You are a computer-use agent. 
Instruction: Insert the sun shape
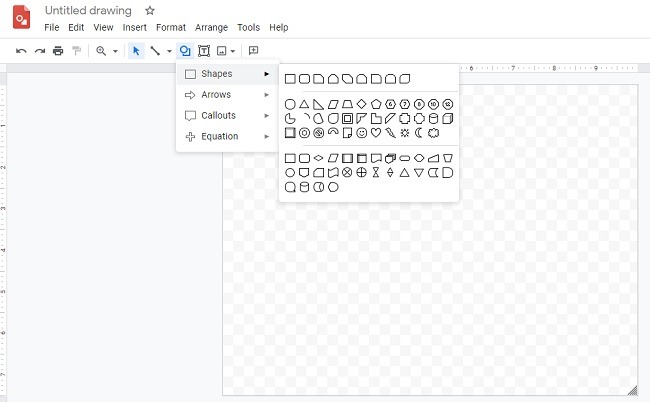coord(405,133)
